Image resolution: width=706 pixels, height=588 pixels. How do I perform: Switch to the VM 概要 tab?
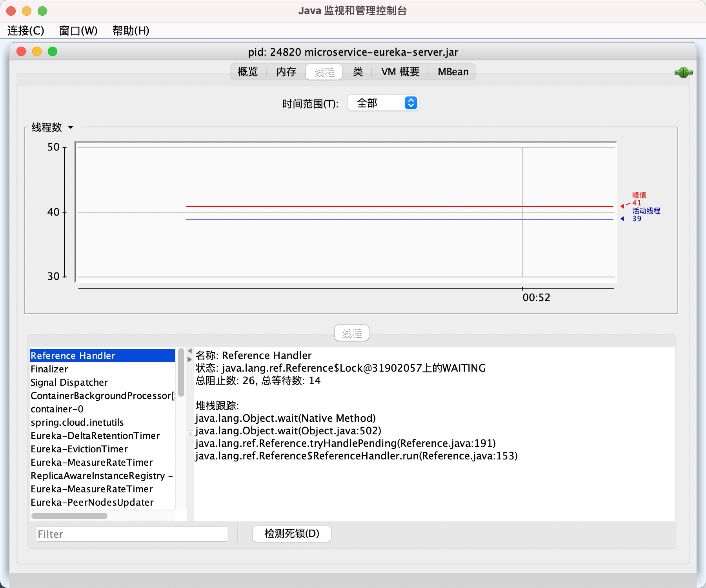tap(400, 72)
